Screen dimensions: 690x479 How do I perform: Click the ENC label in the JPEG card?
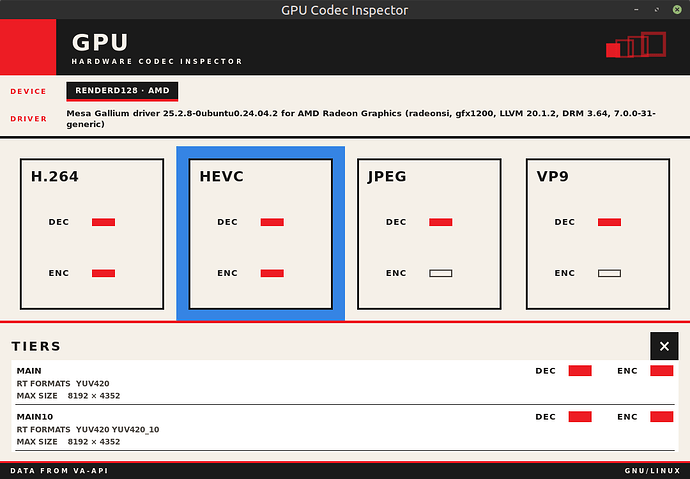[396, 273]
